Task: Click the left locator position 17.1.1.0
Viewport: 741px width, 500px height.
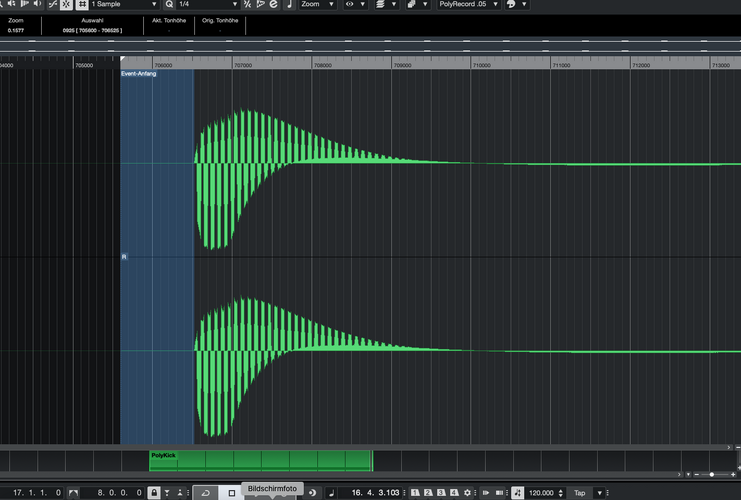Action: pyautogui.click(x=36, y=492)
